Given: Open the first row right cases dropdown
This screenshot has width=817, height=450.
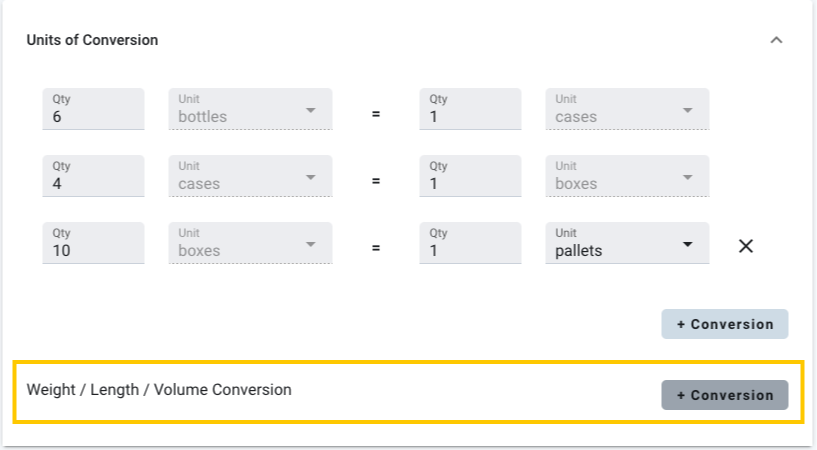Looking at the screenshot, I should [x=627, y=109].
